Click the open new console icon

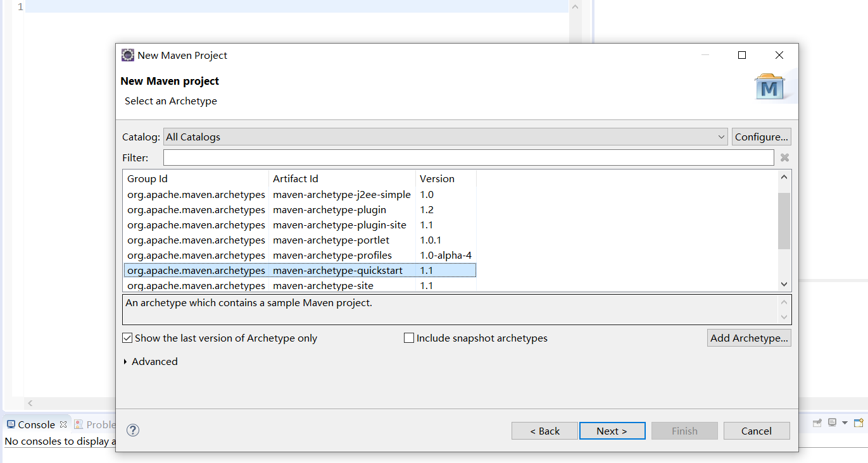859,423
